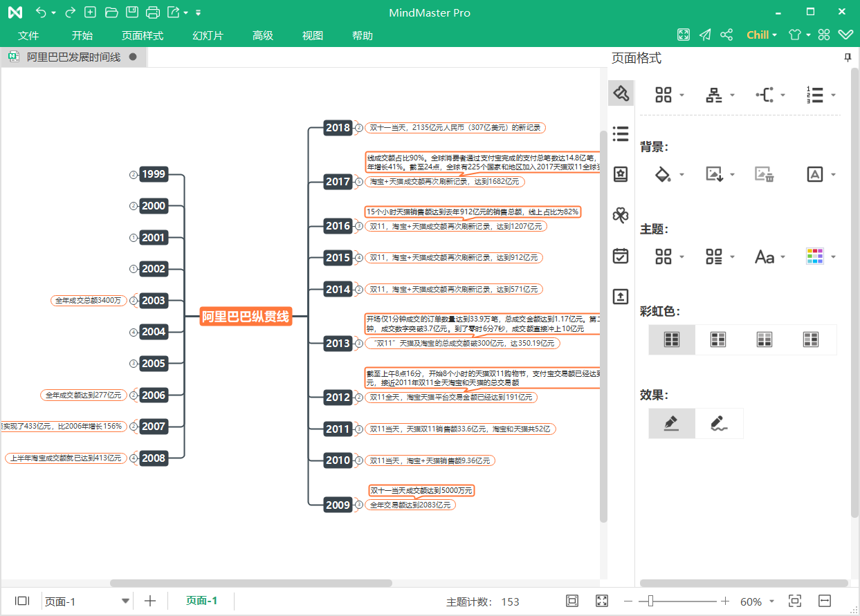This screenshot has width=860, height=616.
Task: Select the straight line effect style
Action: point(672,423)
